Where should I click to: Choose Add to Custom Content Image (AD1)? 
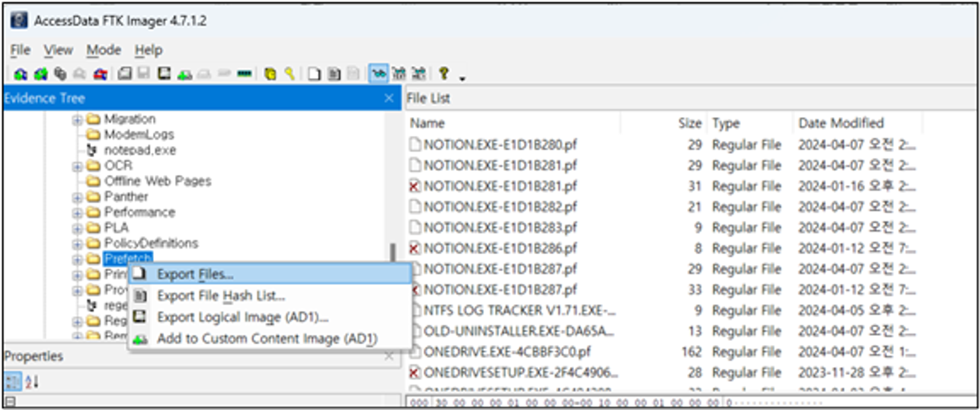270,339
